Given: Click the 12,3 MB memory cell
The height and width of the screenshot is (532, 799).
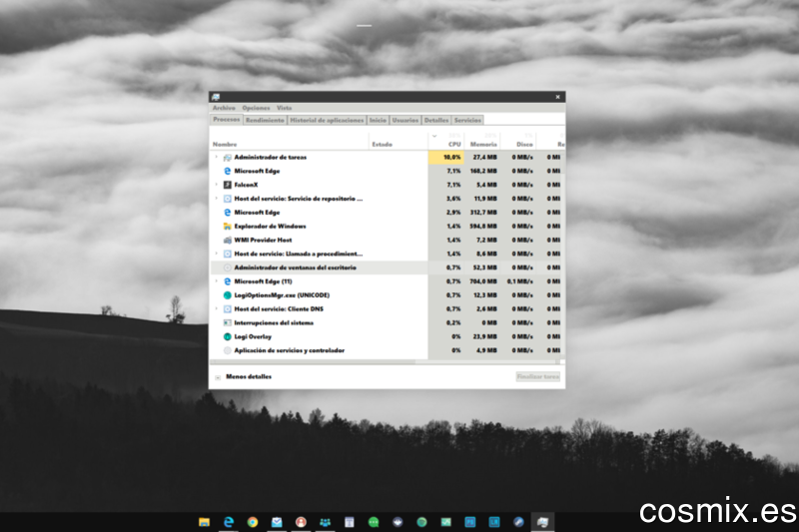Looking at the screenshot, I should (482, 295).
